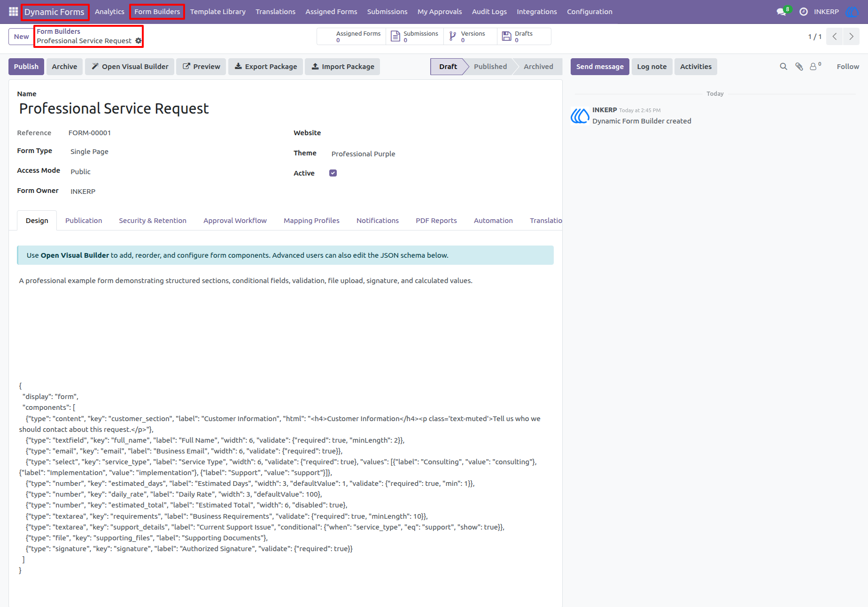Click the Follow link
This screenshot has height=607, width=868.
coord(848,67)
